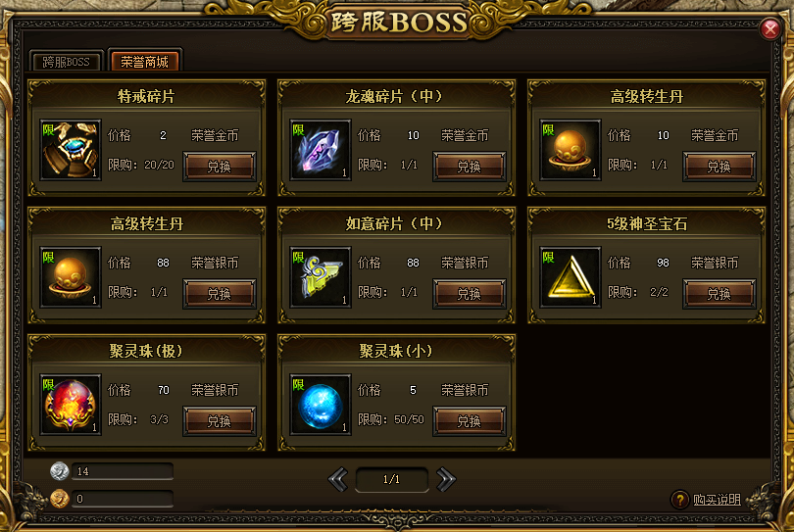Select the gold-coin 高级转生丹 orb icon

[x=571, y=150]
